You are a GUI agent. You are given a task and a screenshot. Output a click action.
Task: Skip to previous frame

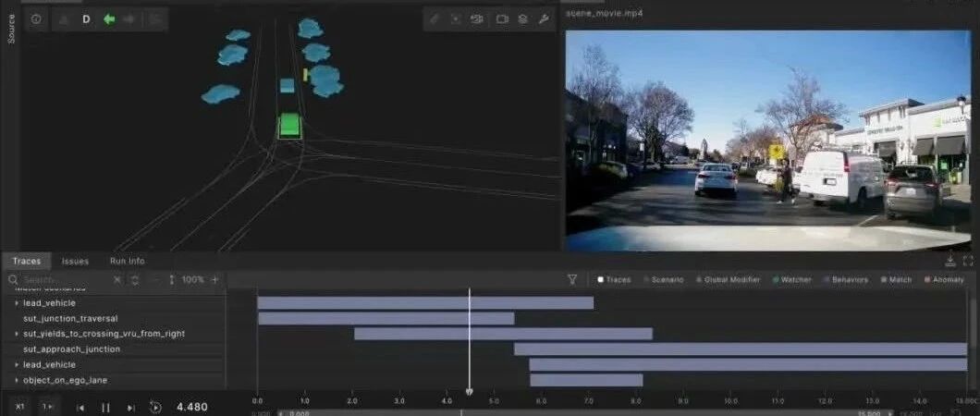[x=80, y=408]
